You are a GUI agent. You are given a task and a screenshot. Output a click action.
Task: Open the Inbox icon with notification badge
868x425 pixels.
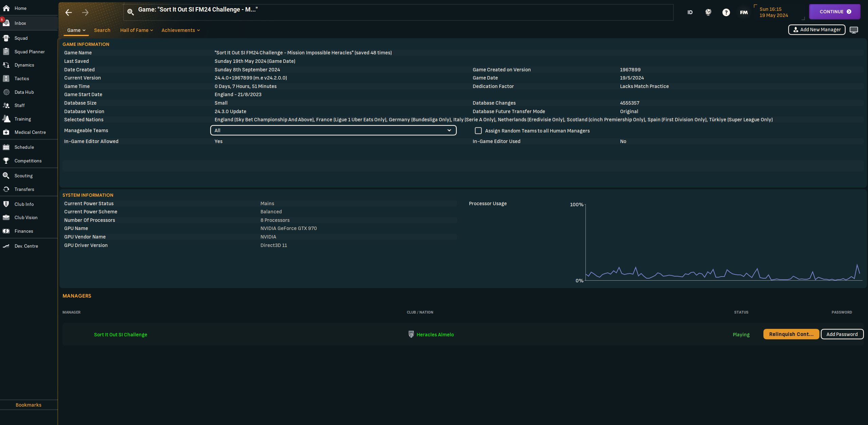point(6,23)
